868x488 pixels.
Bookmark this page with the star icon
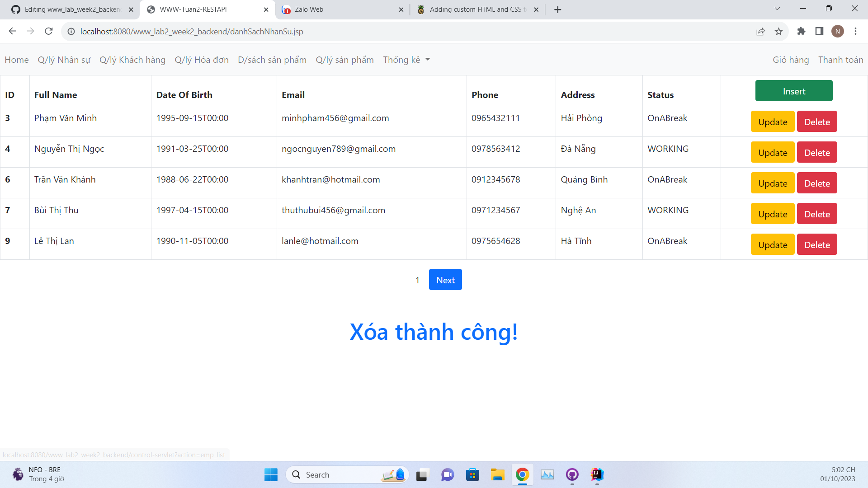click(779, 31)
